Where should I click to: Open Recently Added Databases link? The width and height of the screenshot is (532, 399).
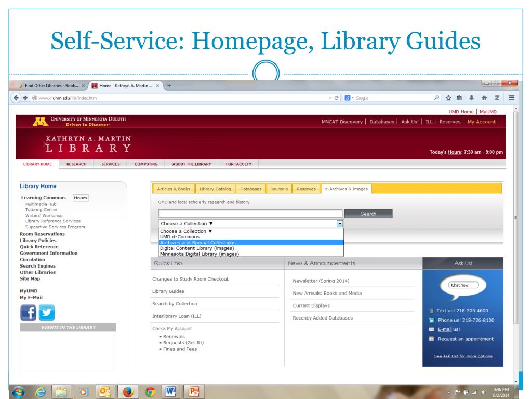click(x=323, y=318)
